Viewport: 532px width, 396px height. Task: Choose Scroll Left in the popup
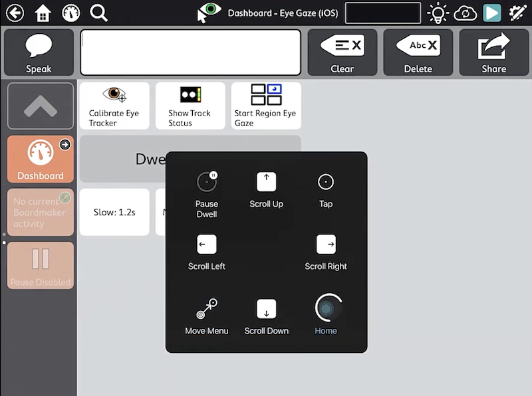207,252
